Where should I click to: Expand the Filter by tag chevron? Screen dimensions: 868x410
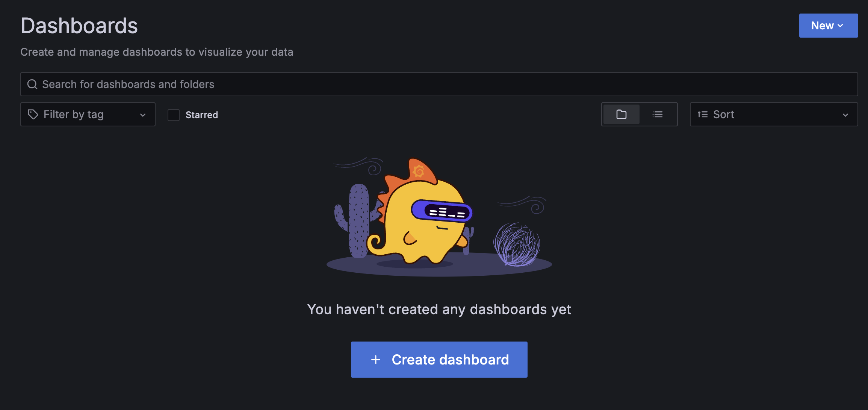[x=143, y=115]
